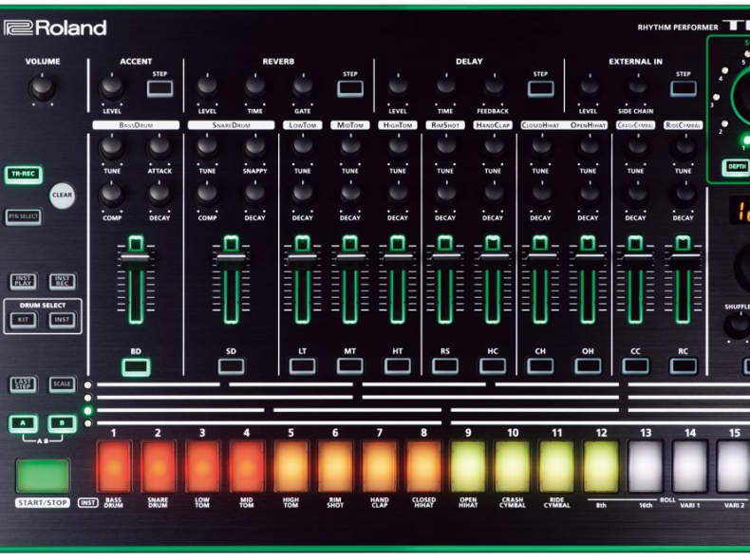Select the HC instrument button
750x560 pixels.
click(x=493, y=366)
